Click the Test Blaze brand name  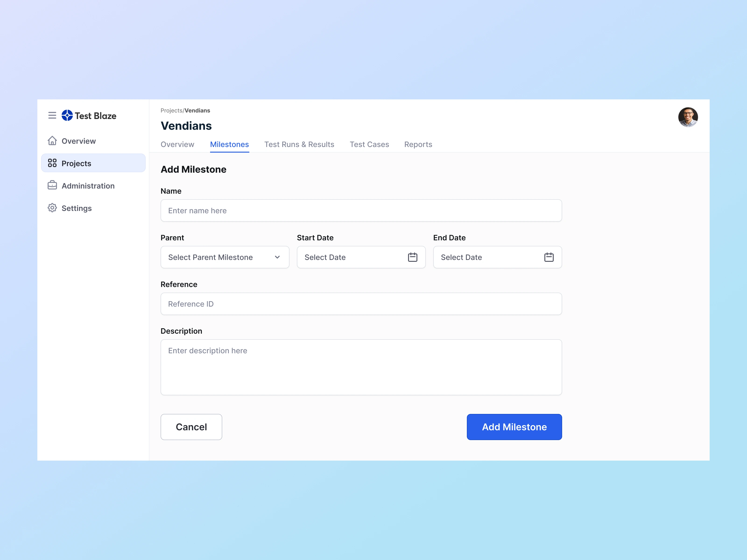point(95,116)
